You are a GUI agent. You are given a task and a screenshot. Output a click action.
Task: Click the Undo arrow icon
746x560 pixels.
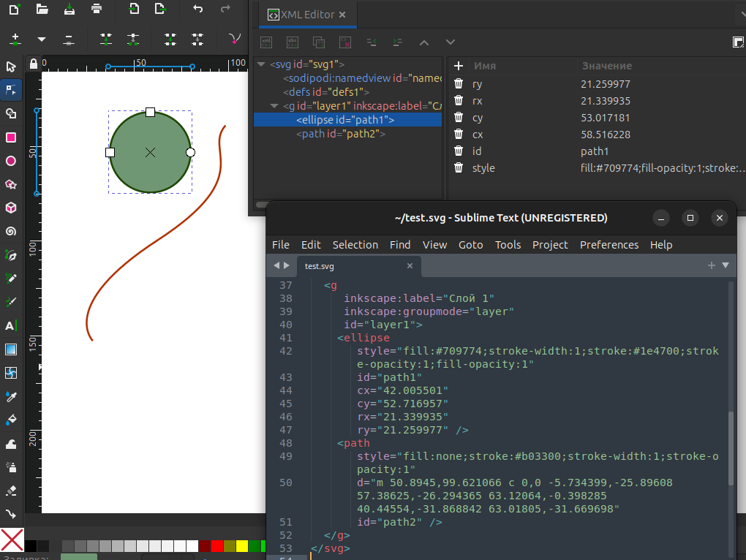pyautogui.click(x=197, y=9)
